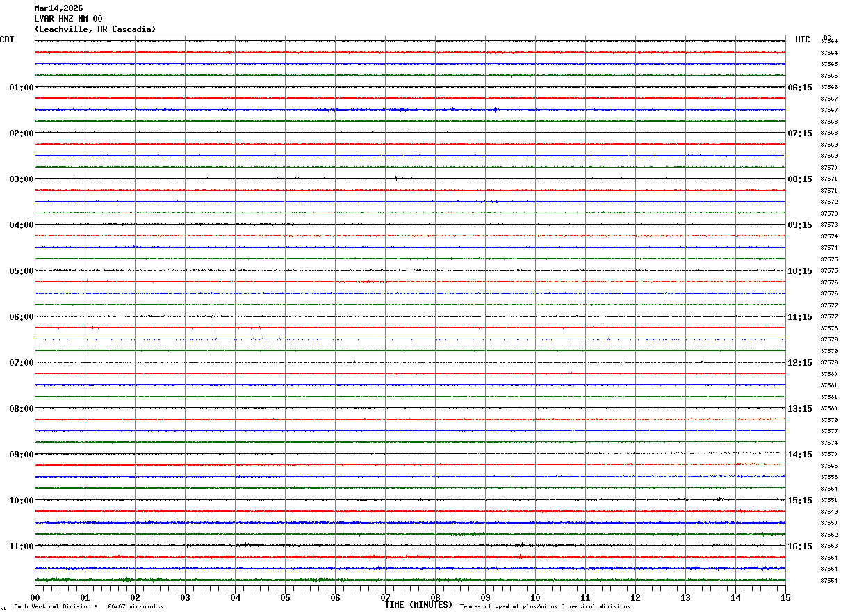Image resolution: width=841 pixels, height=616 pixels.
Task: Click the traces clipped footnote text
Action: (x=545, y=607)
